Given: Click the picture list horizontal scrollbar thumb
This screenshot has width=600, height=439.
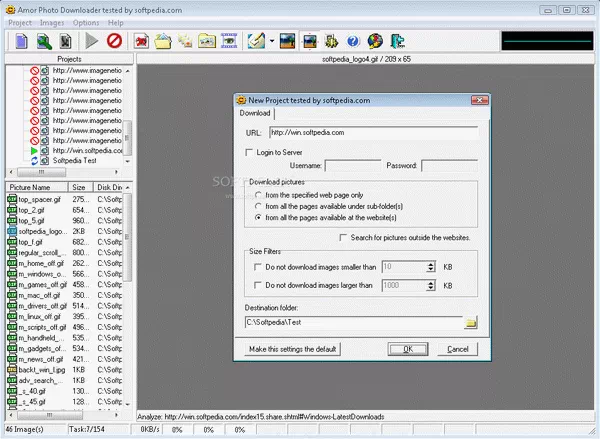Looking at the screenshot, I should point(50,415).
